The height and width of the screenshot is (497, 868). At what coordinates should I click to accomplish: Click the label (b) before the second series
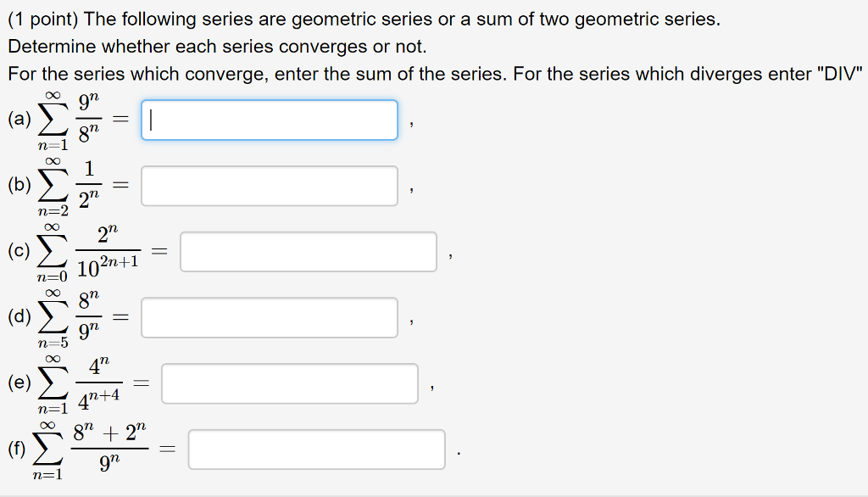tap(19, 184)
